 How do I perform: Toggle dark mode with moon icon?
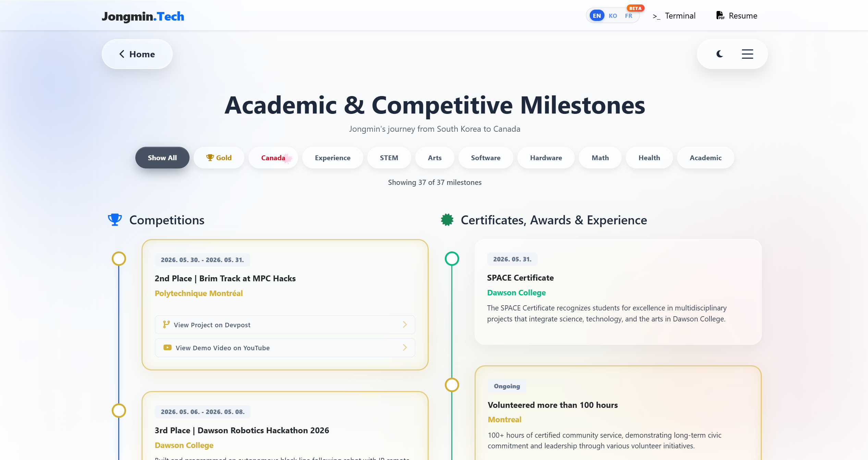point(720,54)
